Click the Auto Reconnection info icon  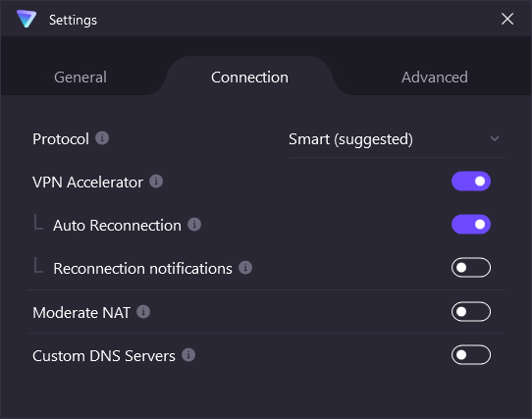pyautogui.click(x=194, y=225)
